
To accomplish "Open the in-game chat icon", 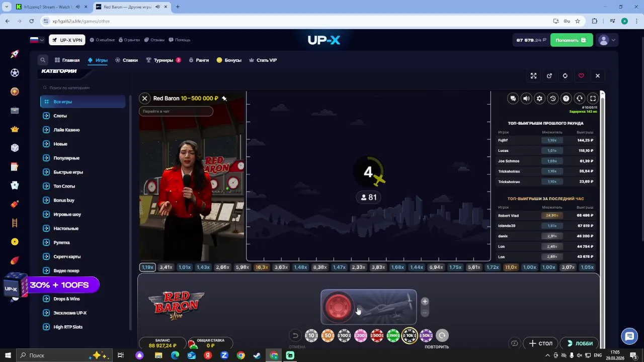I will [x=513, y=99].
